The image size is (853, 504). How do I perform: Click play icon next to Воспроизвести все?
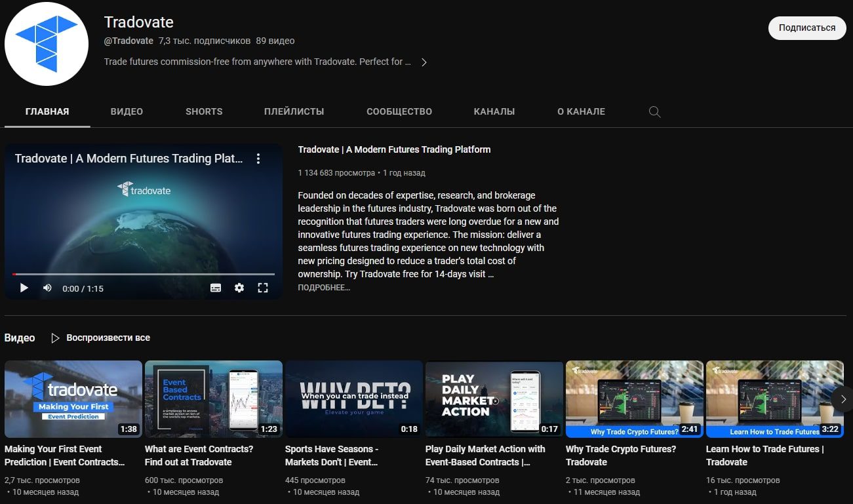coord(56,338)
